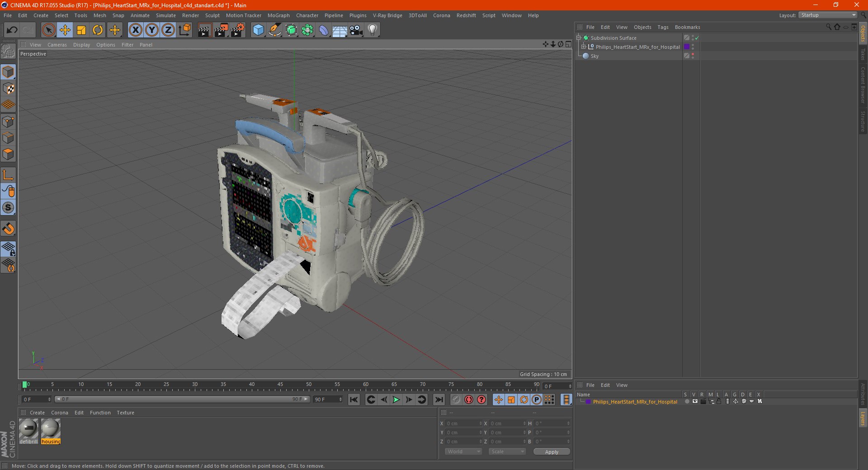The height and width of the screenshot is (470, 868).
Task: Toggle Y axis lock
Action: point(152,30)
